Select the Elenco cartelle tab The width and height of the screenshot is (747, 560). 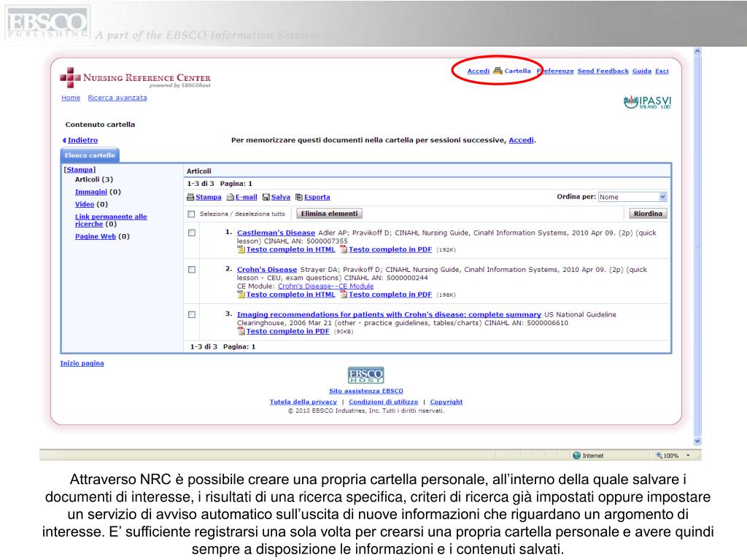point(90,155)
